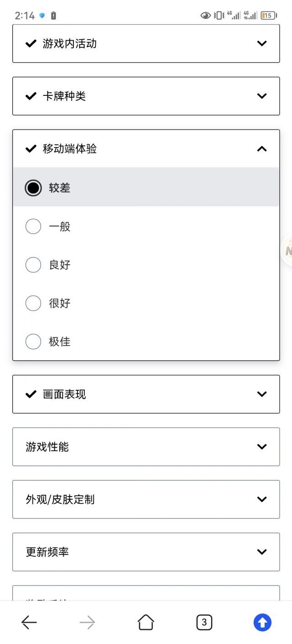Viewport: 292px width, 644px height.
Task: Tap the browser forward arrow icon
Action: pyautogui.click(x=87, y=622)
